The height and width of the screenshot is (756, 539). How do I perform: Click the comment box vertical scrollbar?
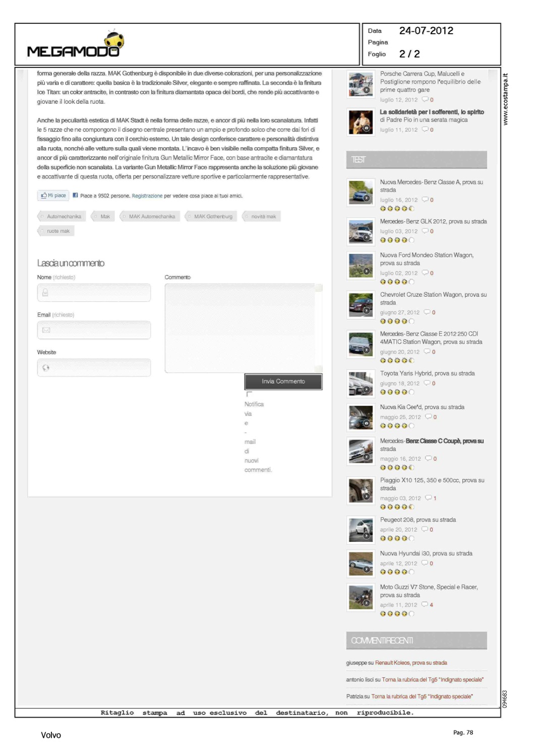click(319, 328)
